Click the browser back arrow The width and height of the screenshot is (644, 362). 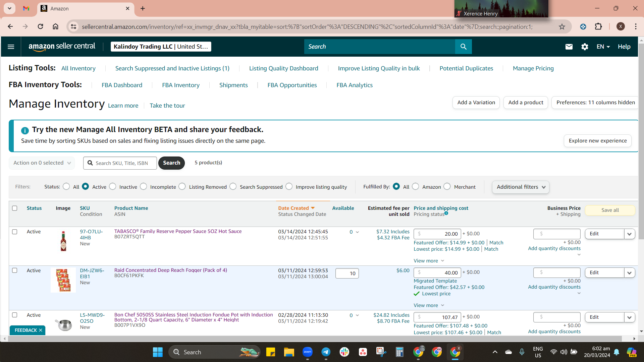point(10,26)
